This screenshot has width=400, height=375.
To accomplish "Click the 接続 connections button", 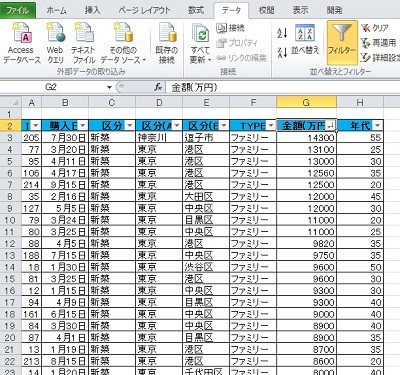I will tap(230, 28).
